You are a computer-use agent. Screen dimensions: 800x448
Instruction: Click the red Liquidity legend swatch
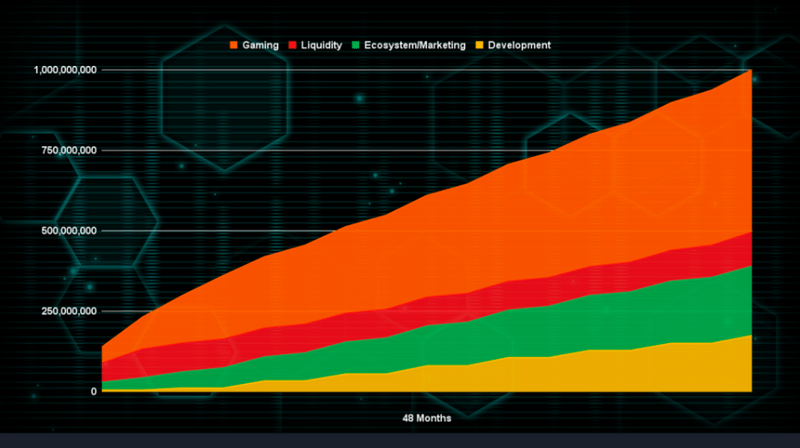292,45
